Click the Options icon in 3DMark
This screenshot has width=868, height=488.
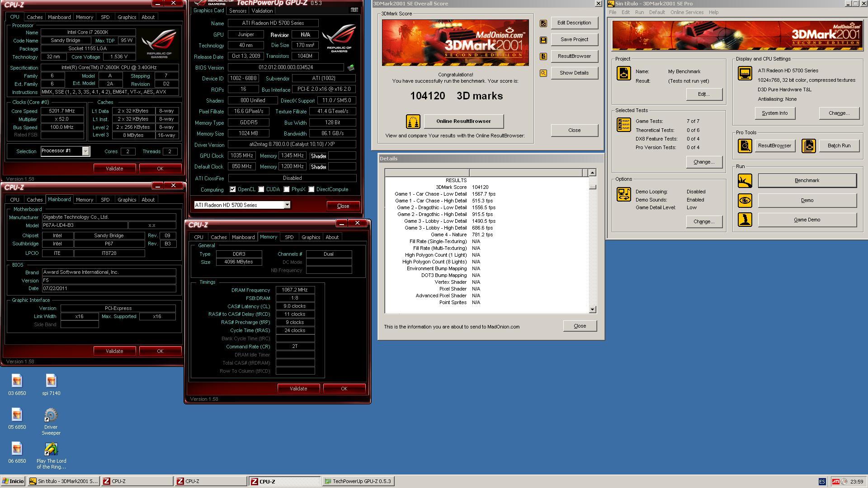pyautogui.click(x=624, y=194)
